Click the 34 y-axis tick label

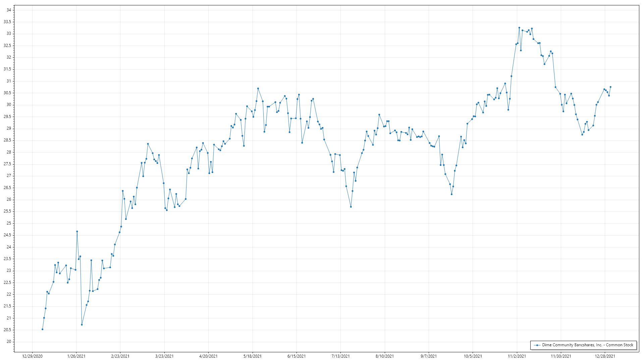point(9,10)
